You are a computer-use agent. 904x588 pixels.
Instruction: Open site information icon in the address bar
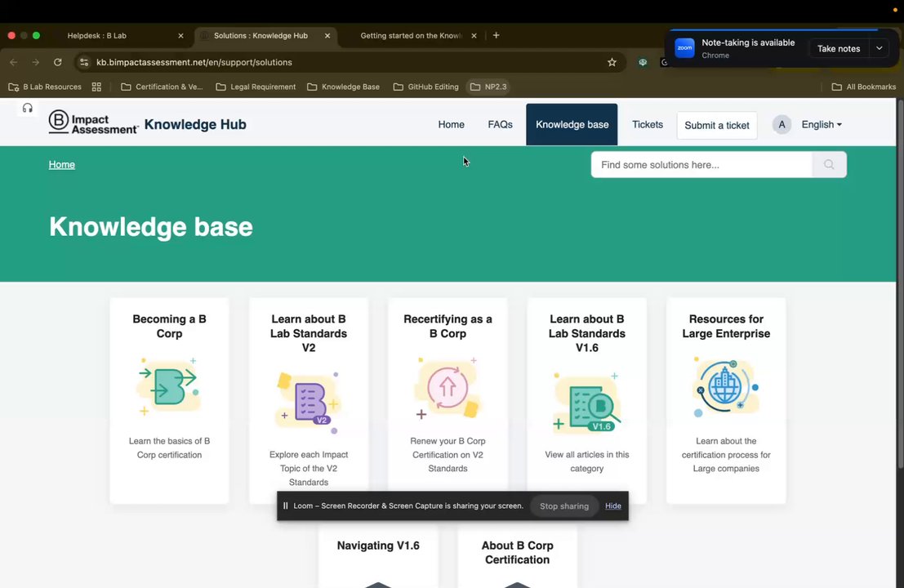[x=84, y=62]
